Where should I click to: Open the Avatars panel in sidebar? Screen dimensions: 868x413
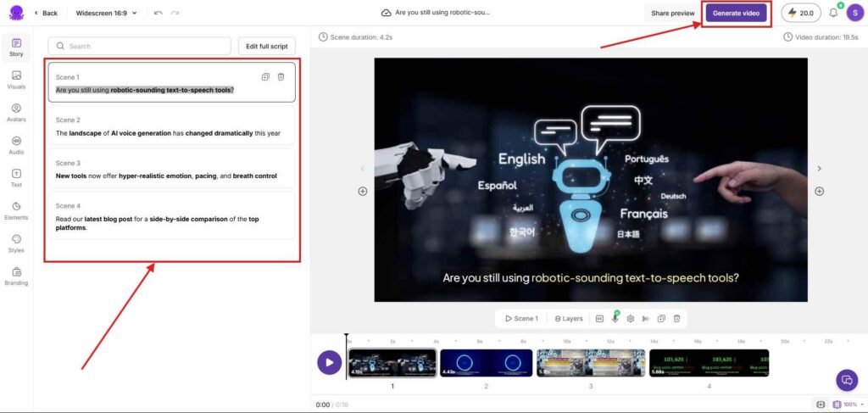tap(16, 113)
